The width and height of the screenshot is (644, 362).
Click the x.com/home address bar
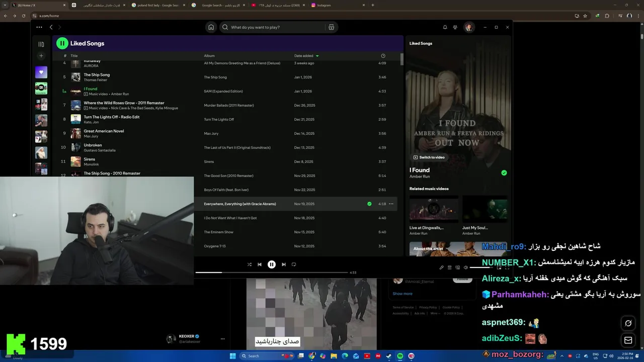[302, 16]
